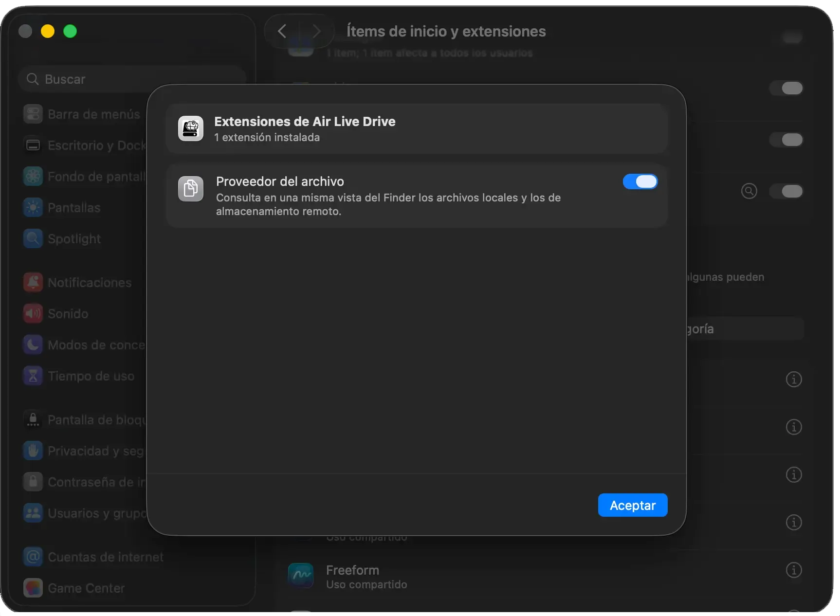Click the Spotlight sidebar icon
The image size is (840, 616).
33,238
